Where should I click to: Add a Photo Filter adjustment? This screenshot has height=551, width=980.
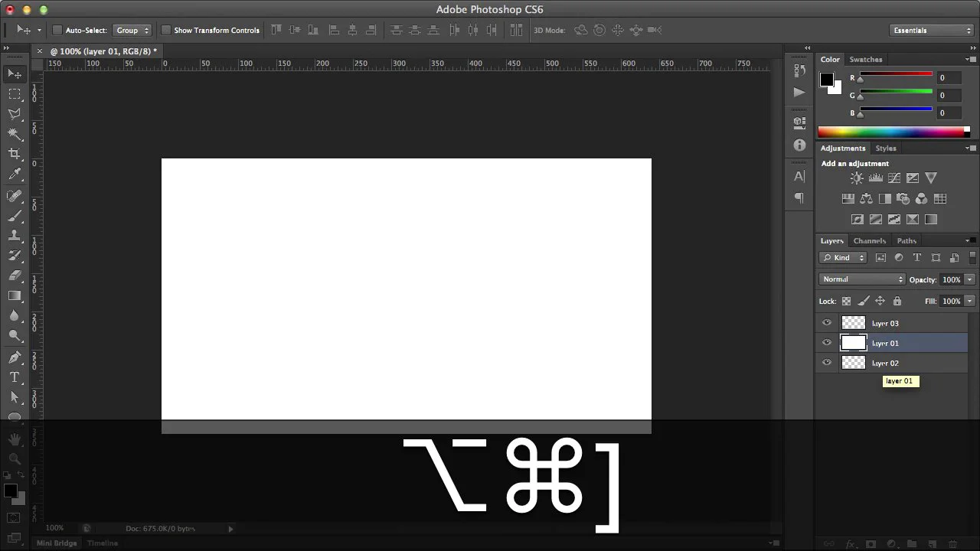(903, 198)
